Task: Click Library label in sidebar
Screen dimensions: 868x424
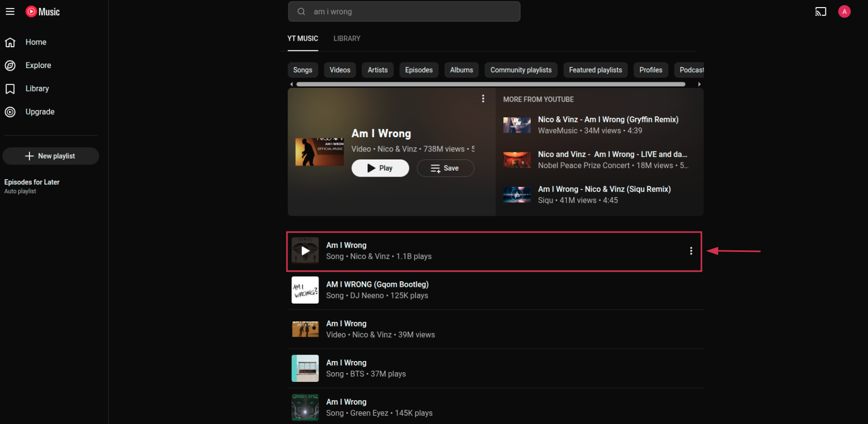Action: [x=37, y=89]
